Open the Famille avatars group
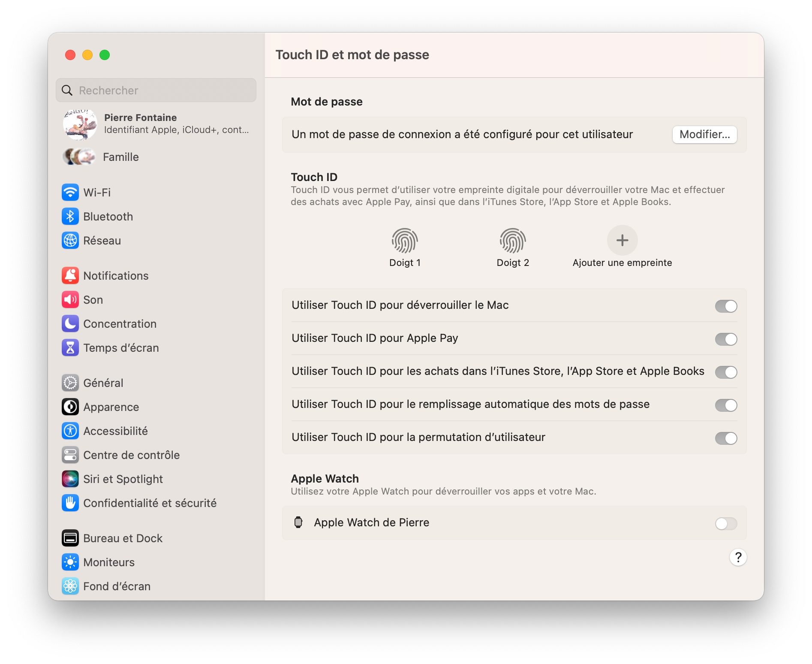 79,157
